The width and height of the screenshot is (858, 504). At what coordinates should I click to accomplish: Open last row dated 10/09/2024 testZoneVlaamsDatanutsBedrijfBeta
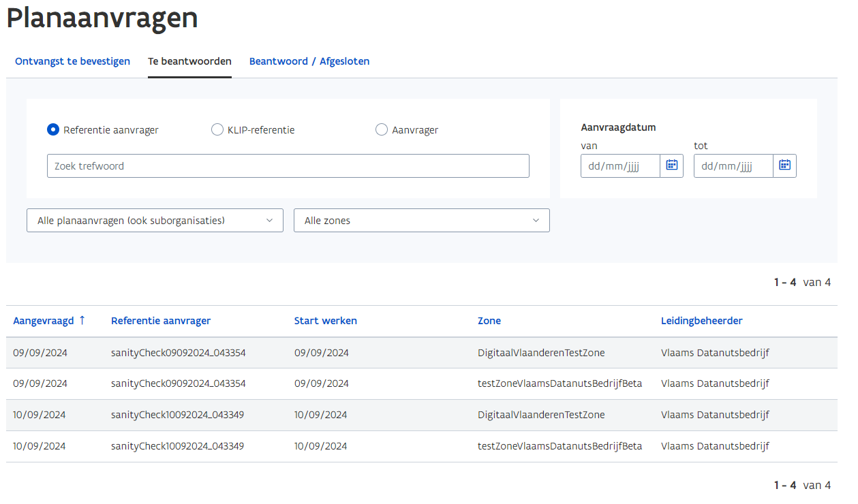click(x=560, y=447)
